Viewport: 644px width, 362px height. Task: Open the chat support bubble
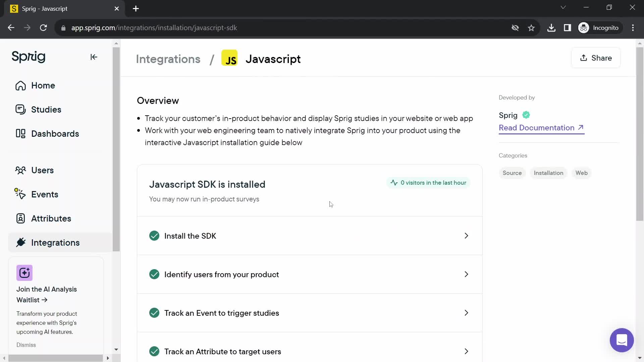click(x=622, y=340)
